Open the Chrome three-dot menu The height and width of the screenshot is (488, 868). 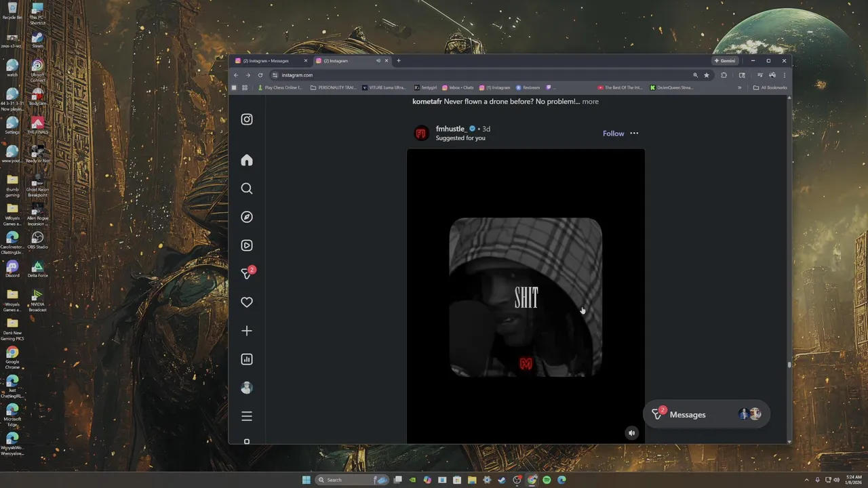coord(785,75)
